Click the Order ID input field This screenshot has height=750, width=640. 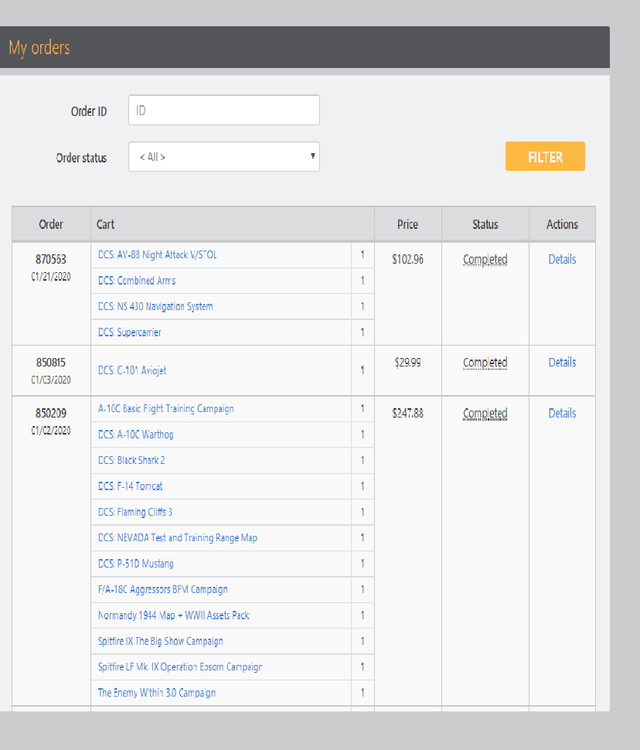(x=224, y=110)
